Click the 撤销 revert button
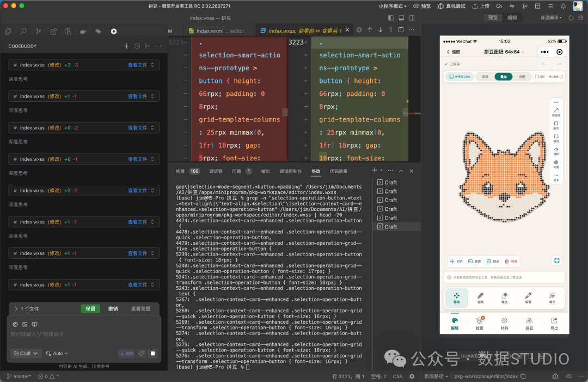 tap(113, 308)
